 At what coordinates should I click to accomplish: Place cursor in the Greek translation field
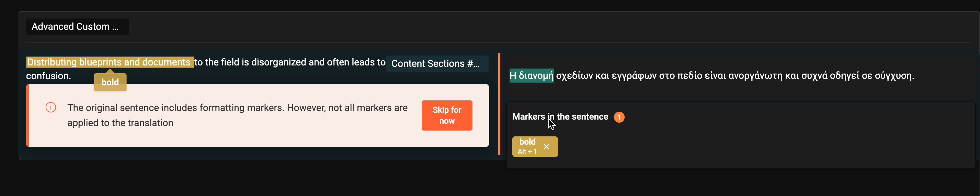738,76
